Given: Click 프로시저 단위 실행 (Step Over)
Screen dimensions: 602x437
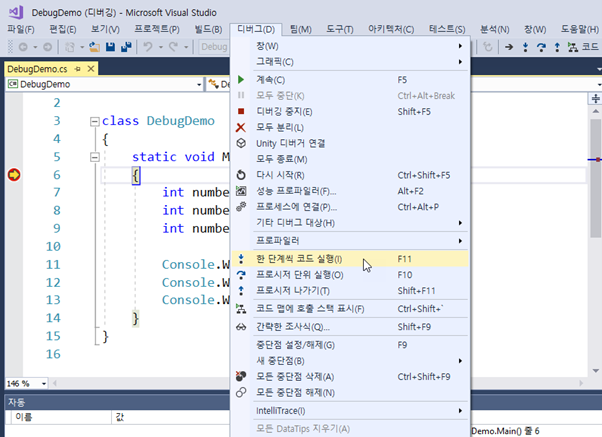Looking at the screenshot, I should (x=299, y=274).
